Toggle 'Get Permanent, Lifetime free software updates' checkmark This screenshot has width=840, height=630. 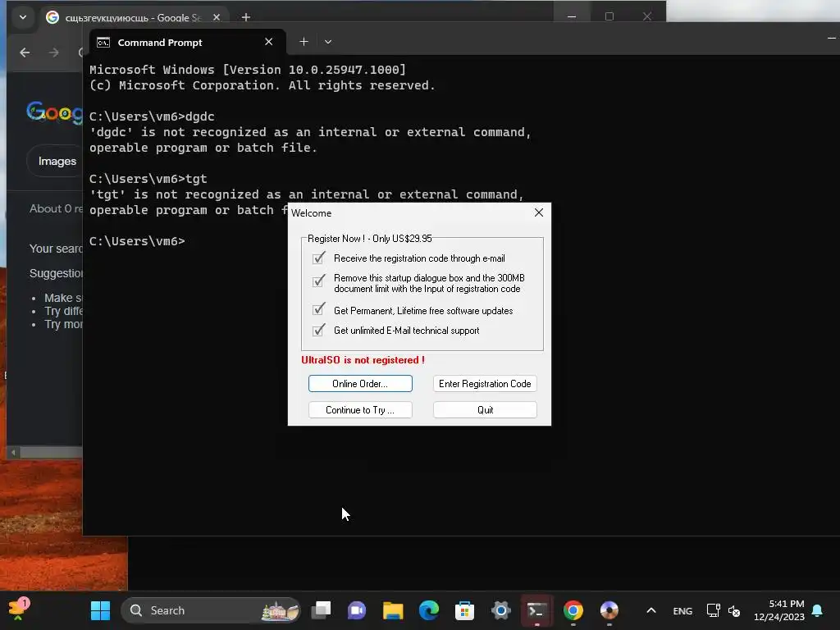[x=319, y=309]
